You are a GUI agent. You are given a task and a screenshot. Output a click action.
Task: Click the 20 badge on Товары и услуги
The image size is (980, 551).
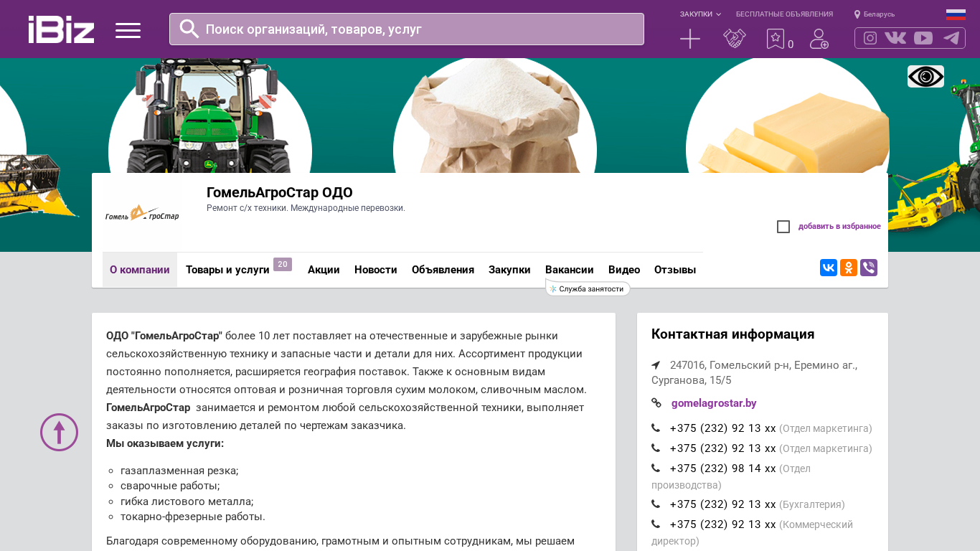[283, 264]
